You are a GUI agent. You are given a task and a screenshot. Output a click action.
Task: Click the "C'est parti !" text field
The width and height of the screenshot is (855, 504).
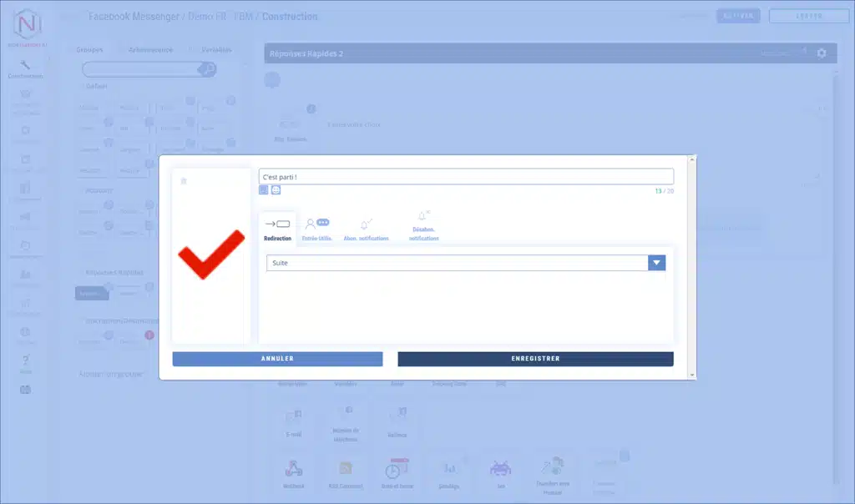[465, 177]
